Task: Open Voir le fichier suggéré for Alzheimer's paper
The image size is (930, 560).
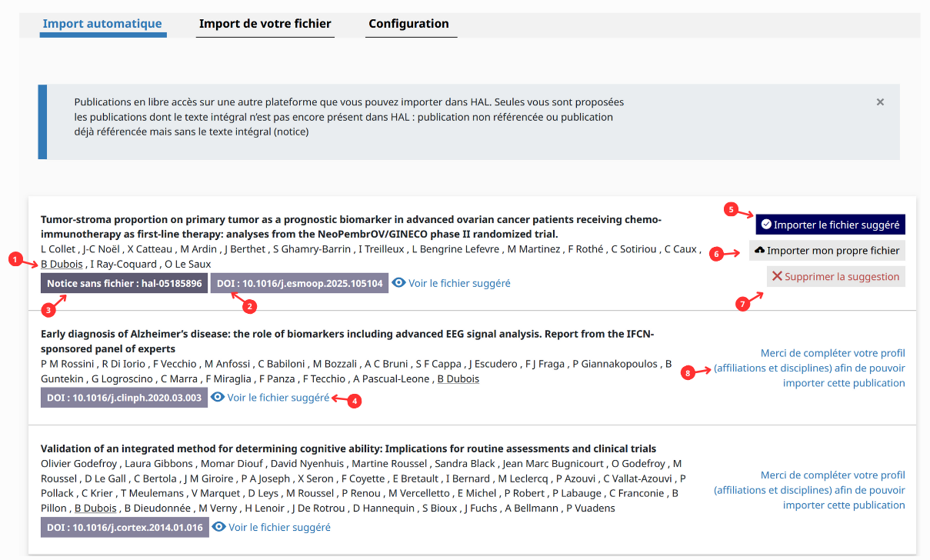Action: pyautogui.click(x=278, y=398)
